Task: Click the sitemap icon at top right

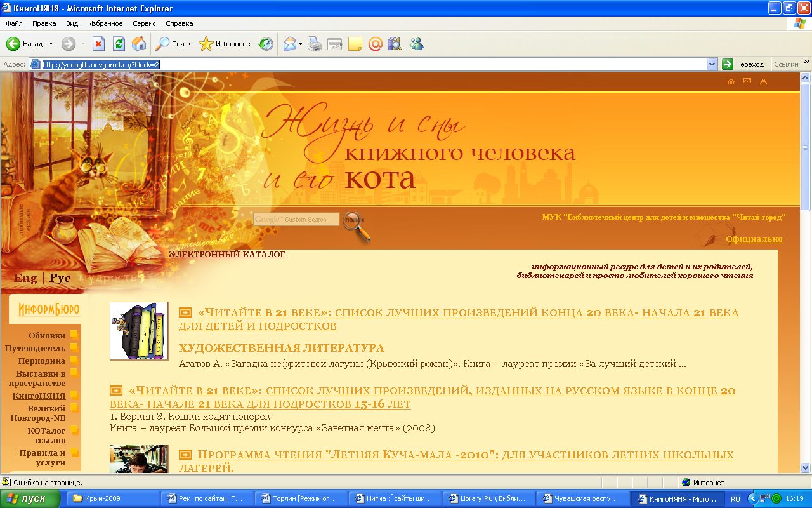Action: (x=763, y=81)
